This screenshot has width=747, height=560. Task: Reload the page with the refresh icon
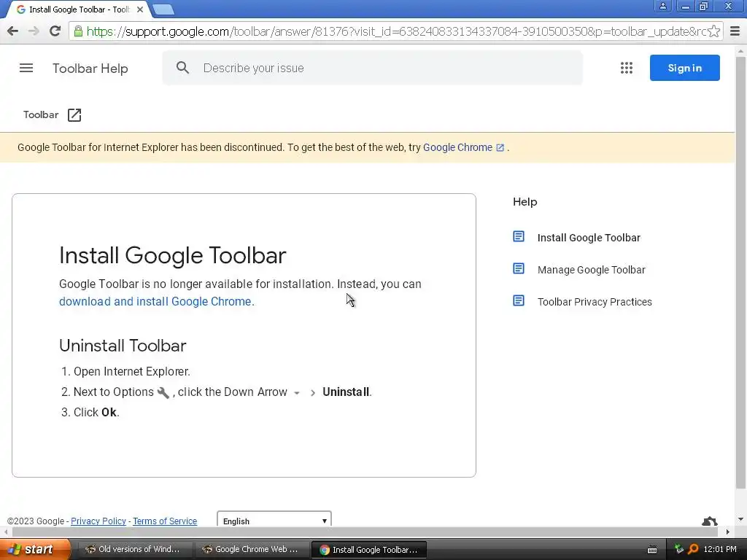click(x=55, y=31)
